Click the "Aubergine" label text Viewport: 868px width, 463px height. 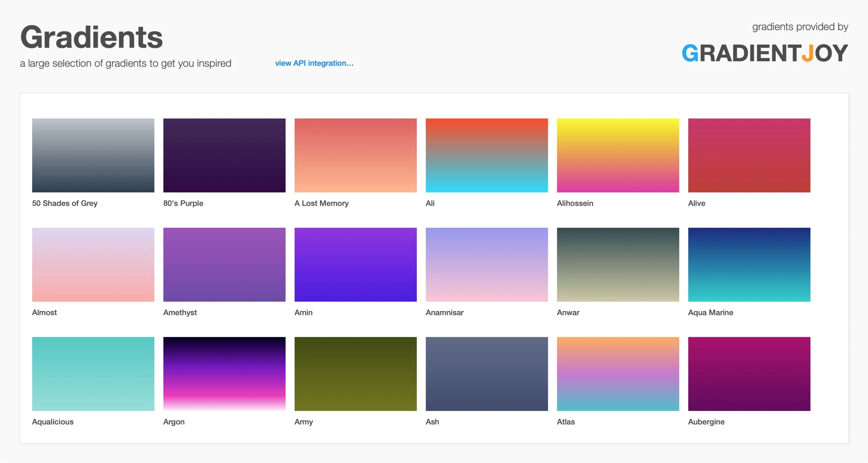pos(706,422)
